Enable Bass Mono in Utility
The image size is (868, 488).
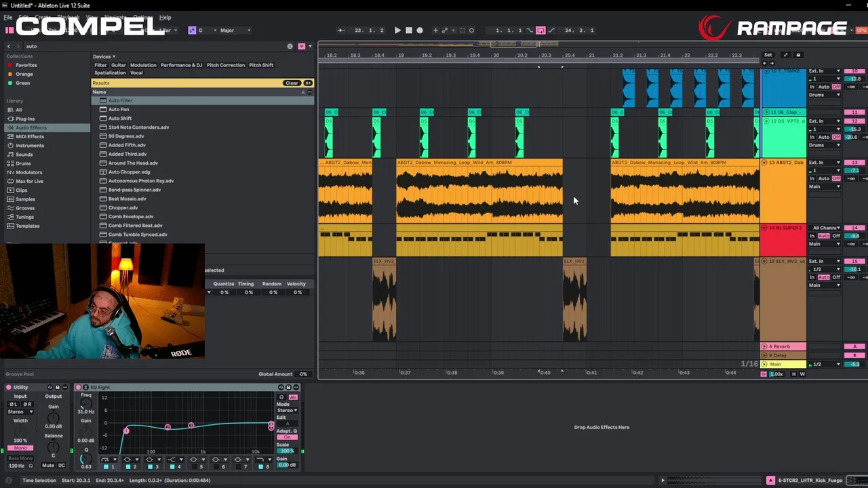point(20,458)
